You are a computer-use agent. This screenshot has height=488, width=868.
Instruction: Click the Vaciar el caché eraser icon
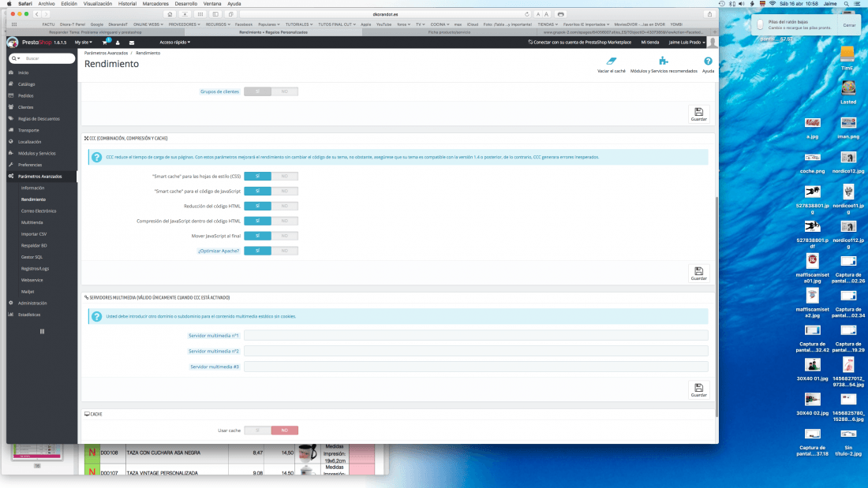tap(611, 61)
